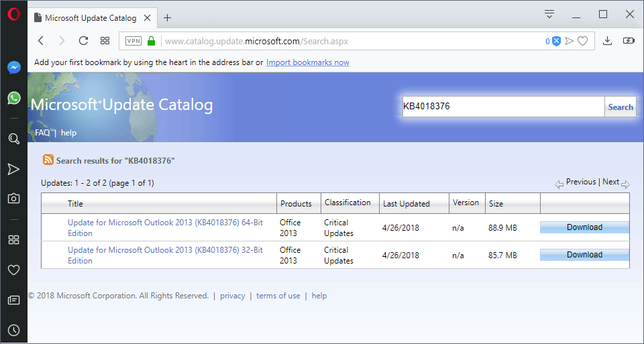
Task: Download the 64-Bit Edition update
Action: pos(584,227)
